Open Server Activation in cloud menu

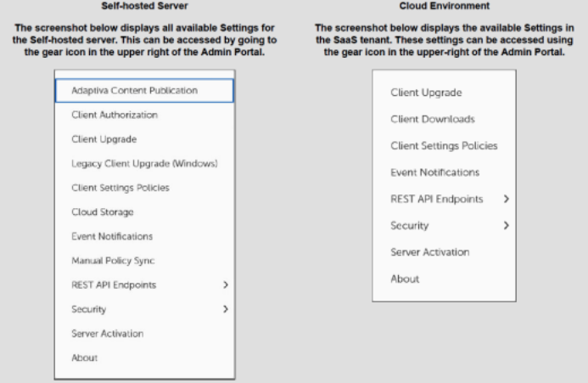point(429,252)
